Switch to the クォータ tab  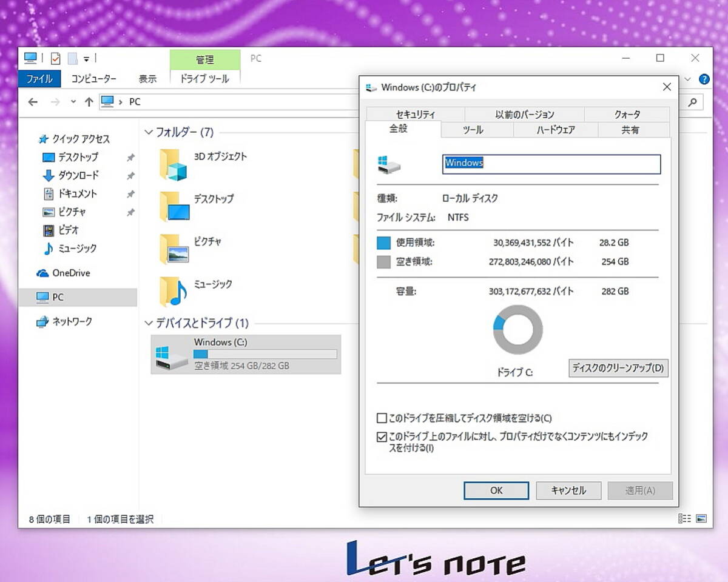pyautogui.click(x=627, y=114)
